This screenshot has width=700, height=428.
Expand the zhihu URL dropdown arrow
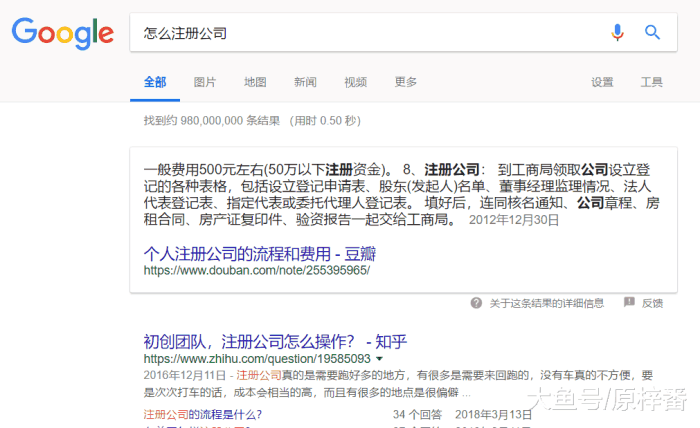point(380,358)
